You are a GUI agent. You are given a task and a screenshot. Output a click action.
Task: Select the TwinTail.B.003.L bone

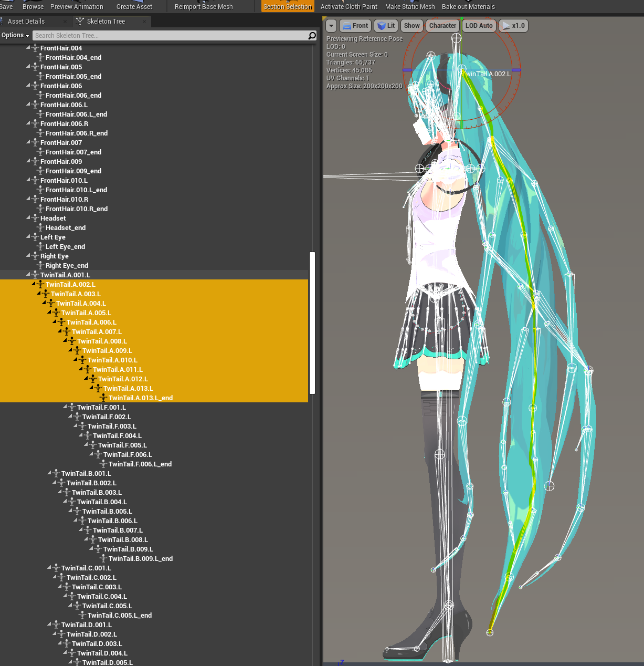[97, 492]
